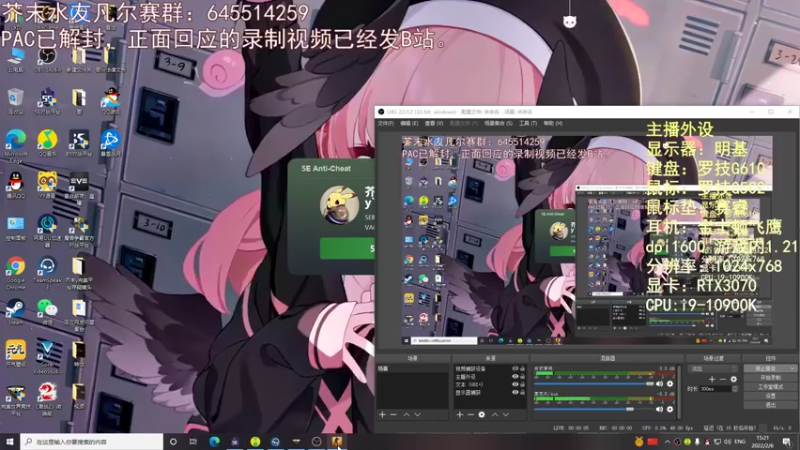Toggle lock on first source row

click(x=522, y=368)
